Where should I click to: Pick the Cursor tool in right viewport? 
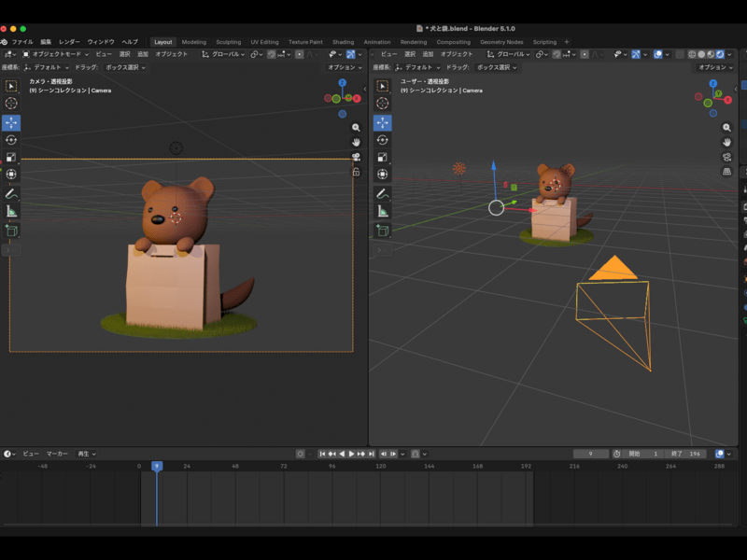tap(382, 104)
